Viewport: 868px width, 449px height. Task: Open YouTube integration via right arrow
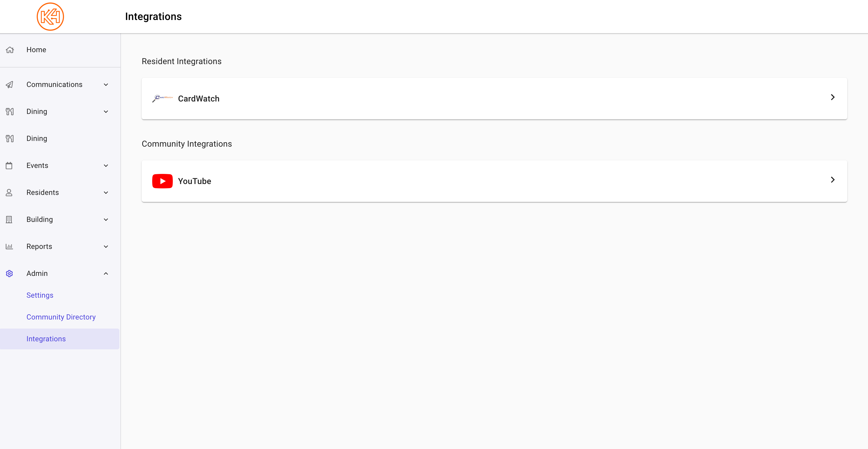pos(833,180)
